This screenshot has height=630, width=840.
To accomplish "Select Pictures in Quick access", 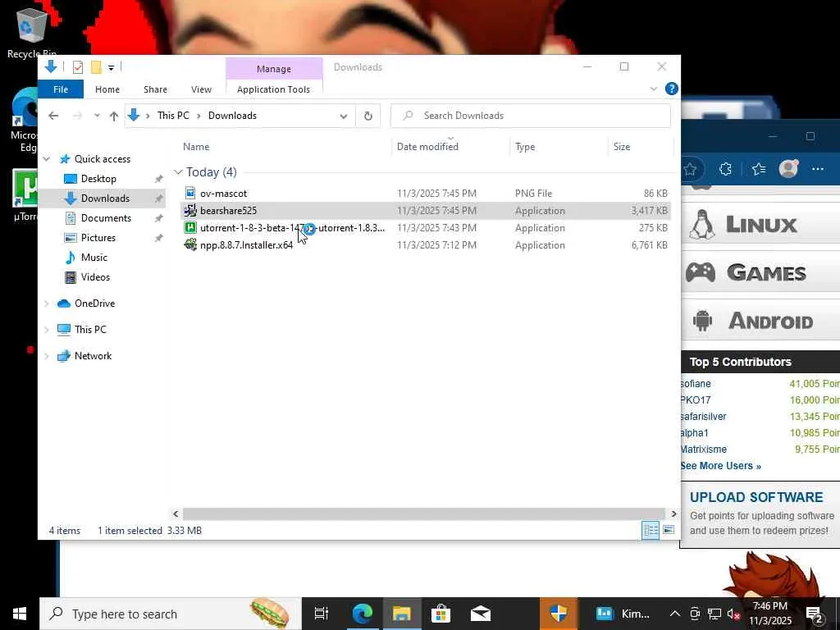I will coord(98,238).
